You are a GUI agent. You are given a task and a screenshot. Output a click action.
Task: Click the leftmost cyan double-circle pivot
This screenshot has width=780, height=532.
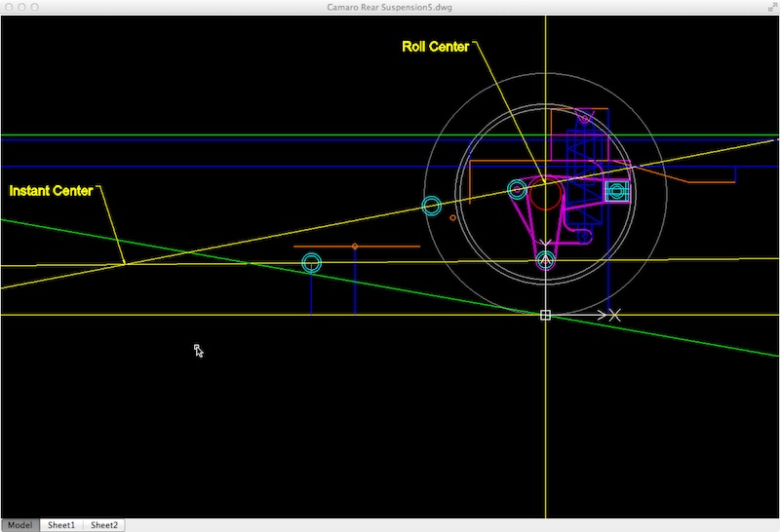click(311, 262)
